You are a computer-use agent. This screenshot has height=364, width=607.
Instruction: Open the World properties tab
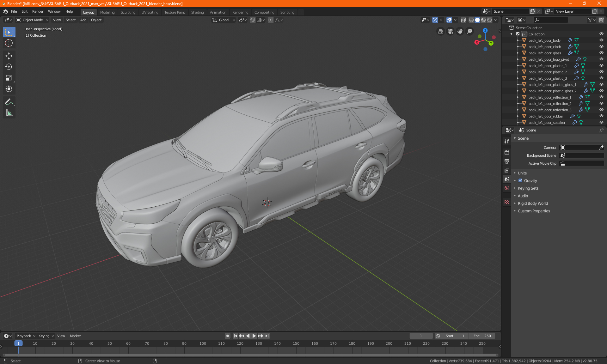point(507,188)
